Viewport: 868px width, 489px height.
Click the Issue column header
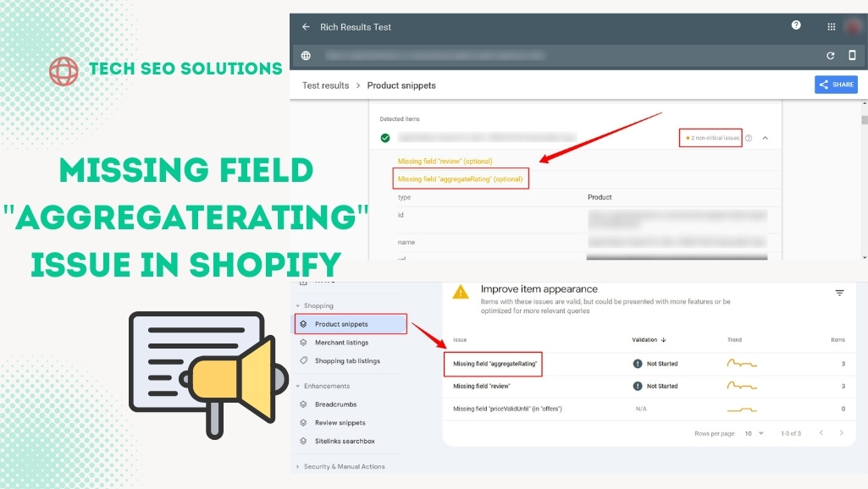point(460,339)
